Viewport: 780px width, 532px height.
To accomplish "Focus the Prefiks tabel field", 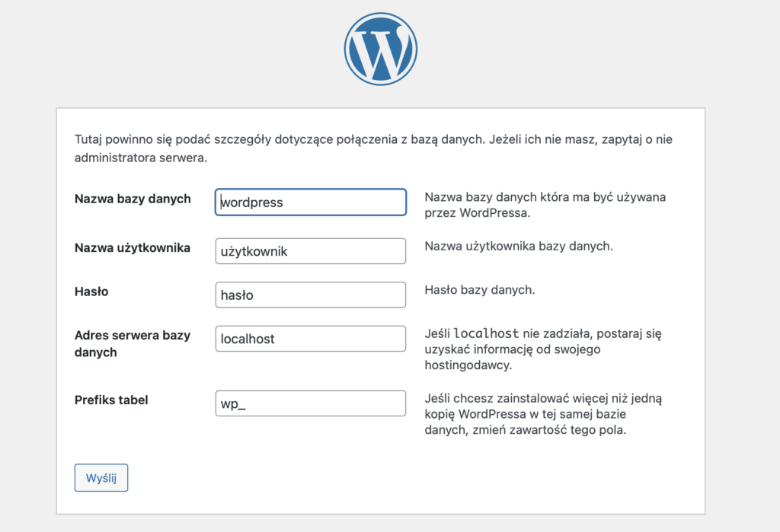I will coord(311,403).
